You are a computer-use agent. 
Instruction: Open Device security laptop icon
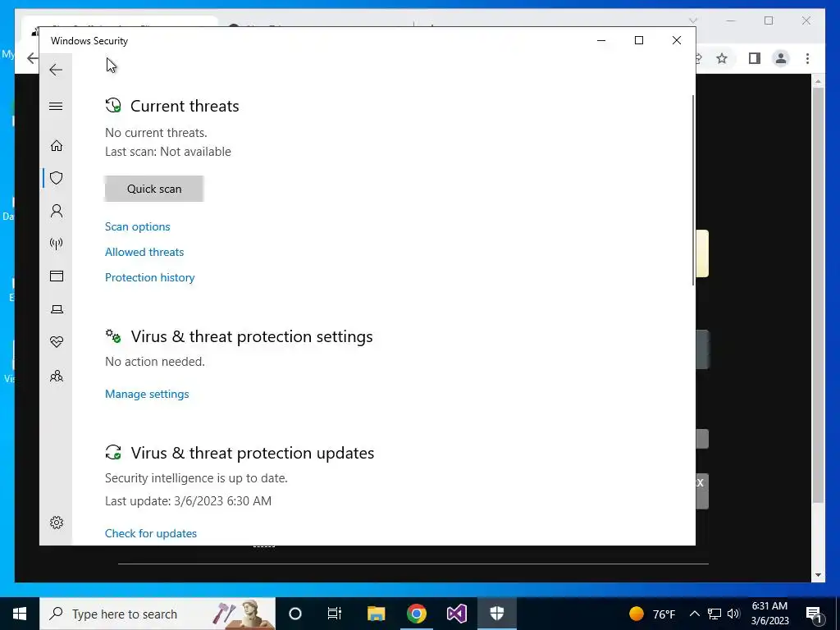click(57, 309)
